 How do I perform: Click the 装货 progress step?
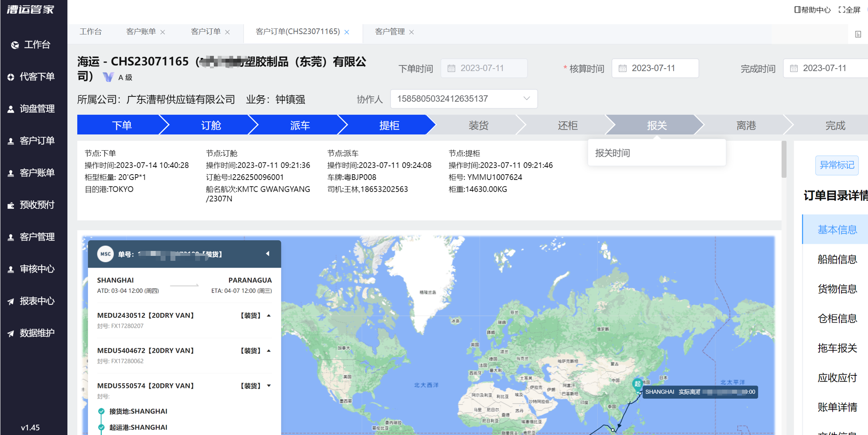click(x=478, y=125)
